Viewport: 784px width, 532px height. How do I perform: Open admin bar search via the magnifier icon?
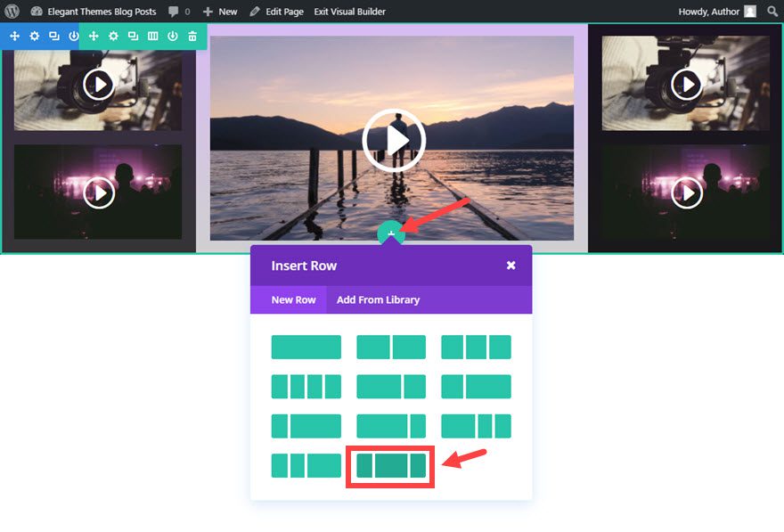tap(773, 12)
